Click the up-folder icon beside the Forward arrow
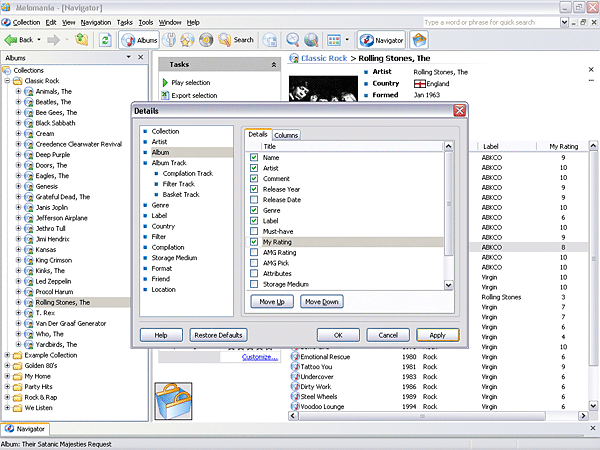Screen dimensions: 600x450 click(x=80, y=40)
